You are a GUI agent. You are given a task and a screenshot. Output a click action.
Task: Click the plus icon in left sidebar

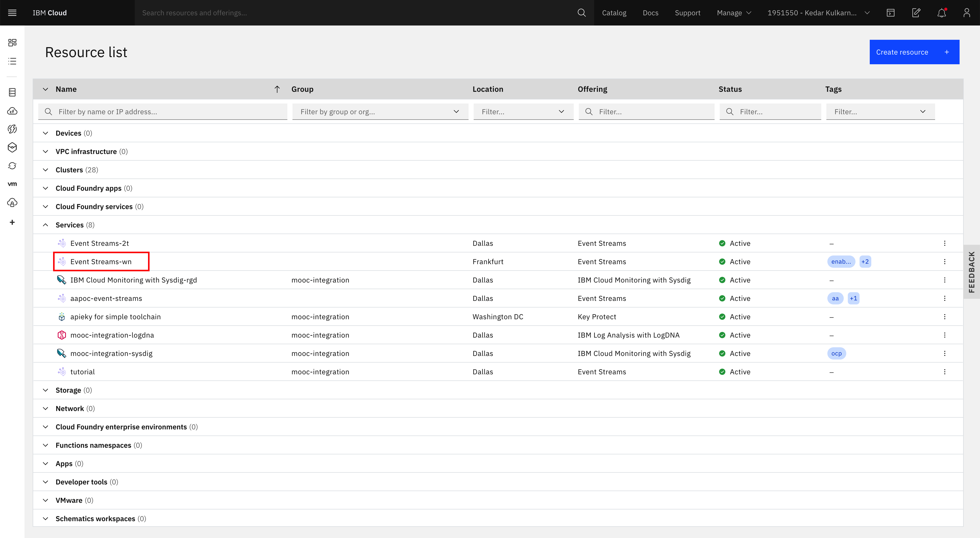pos(12,222)
